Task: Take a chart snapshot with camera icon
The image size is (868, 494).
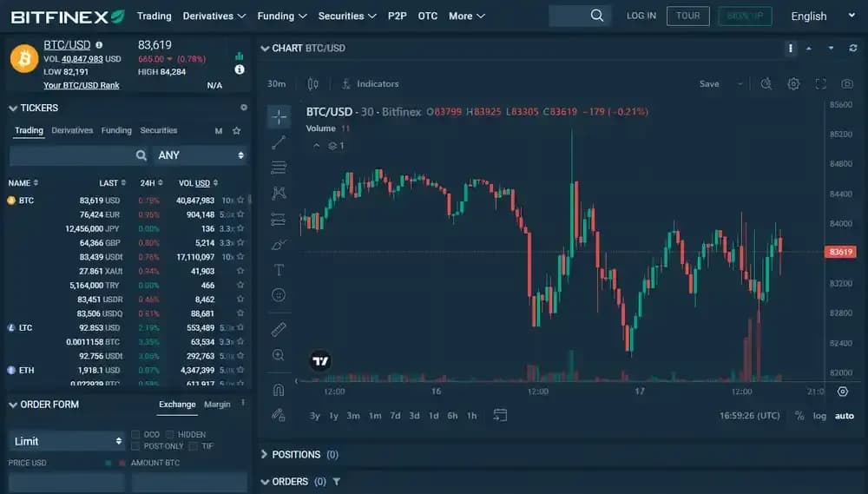Action: [x=847, y=83]
